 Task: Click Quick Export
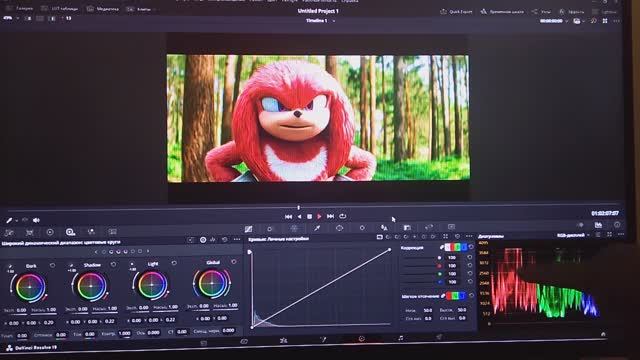click(x=456, y=11)
